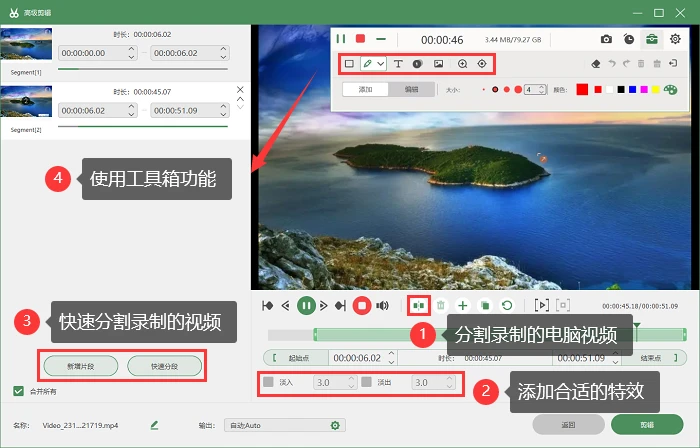Image resolution: width=700 pixels, height=448 pixels.
Task: Click the reset circular arrow icon
Action: [507, 306]
